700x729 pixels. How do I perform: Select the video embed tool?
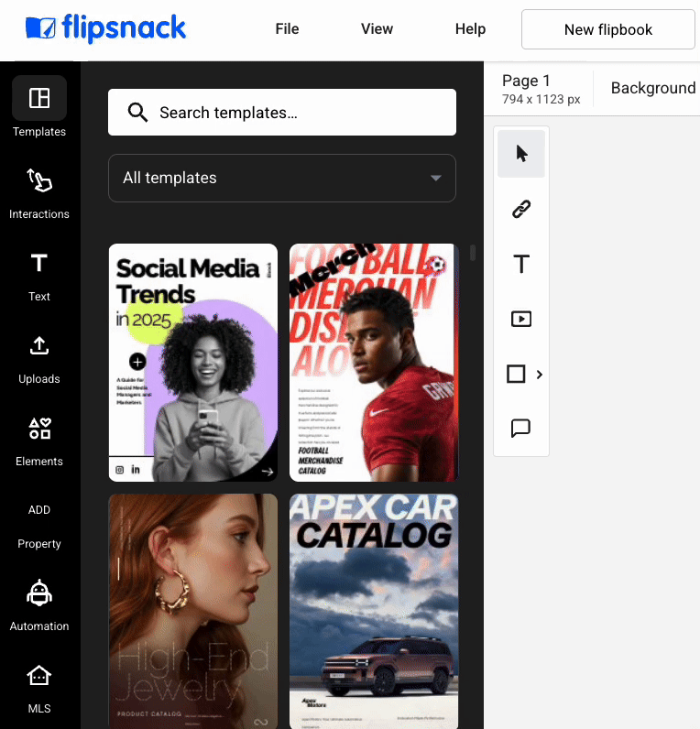pos(521,319)
